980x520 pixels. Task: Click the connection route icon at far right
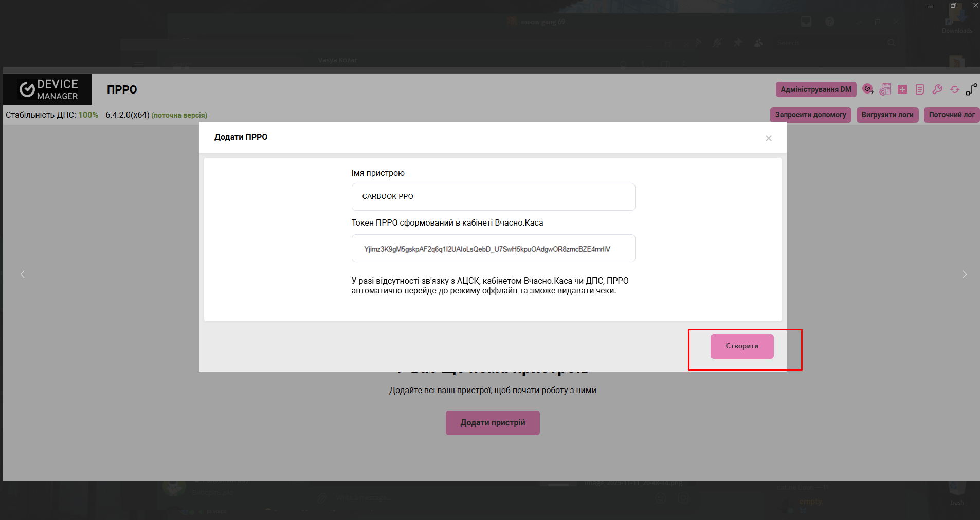[971, 89]
